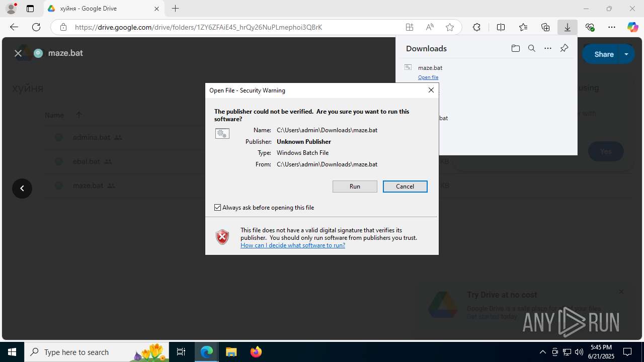Cancel the security warning dialog
The image size is (644, 362).
(x=405, y=187)
